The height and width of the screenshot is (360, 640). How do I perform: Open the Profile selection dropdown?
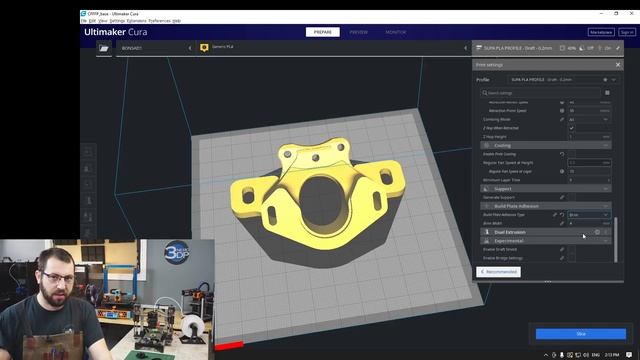tap(562, 80)
